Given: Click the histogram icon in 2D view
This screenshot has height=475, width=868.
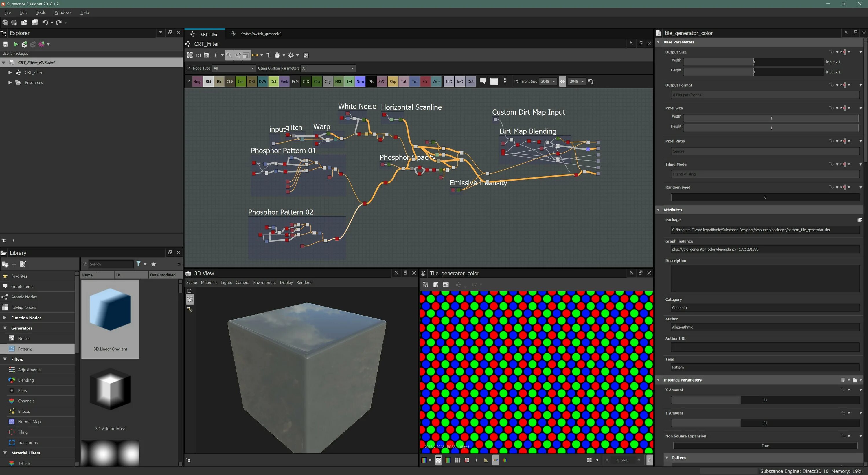Looking at the screenshot, I should click(x=486, y=460).
